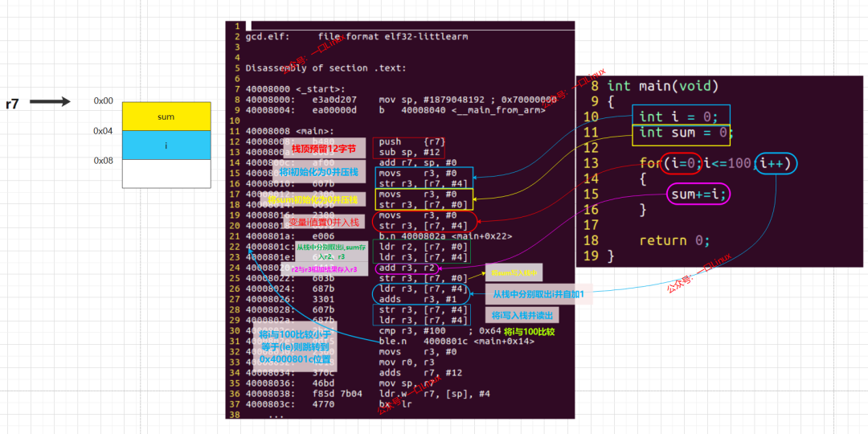Select the r7 register label
The height and width of the screenshot is (434, 868).
(12, 103)
